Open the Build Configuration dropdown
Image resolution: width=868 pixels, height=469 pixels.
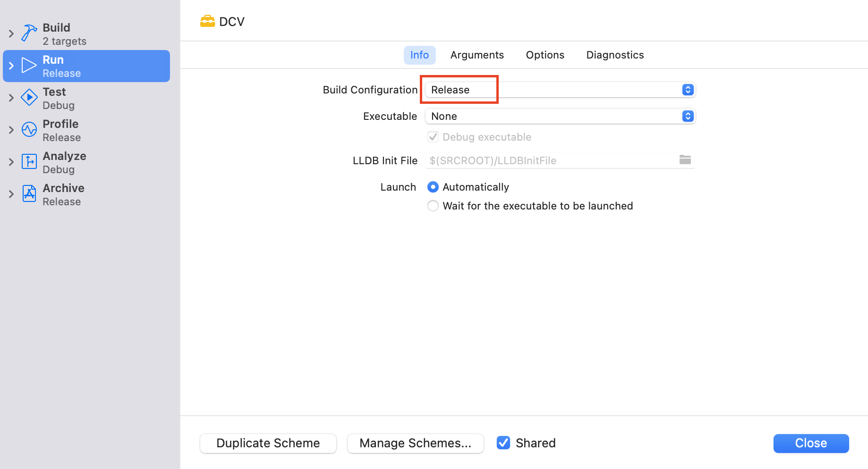560,90
